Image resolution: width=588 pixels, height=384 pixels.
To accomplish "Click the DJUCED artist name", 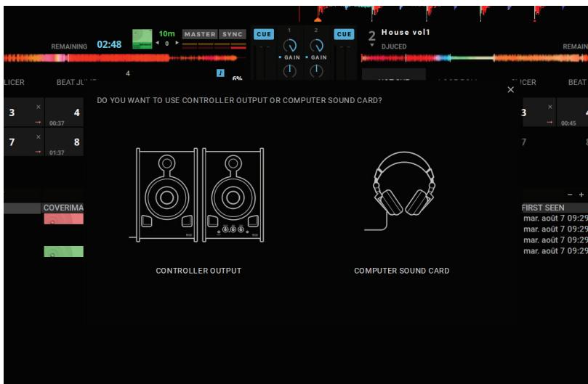I will point(394,46).
